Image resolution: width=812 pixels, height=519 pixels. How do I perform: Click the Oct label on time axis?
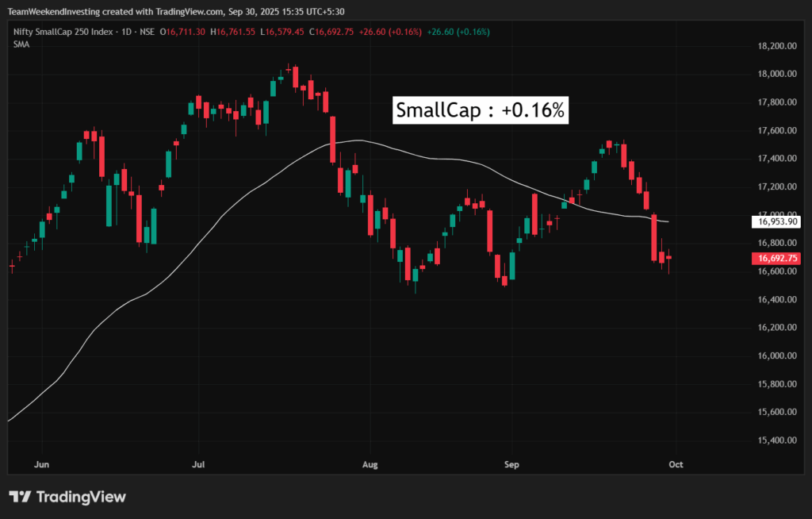[676, 464]
